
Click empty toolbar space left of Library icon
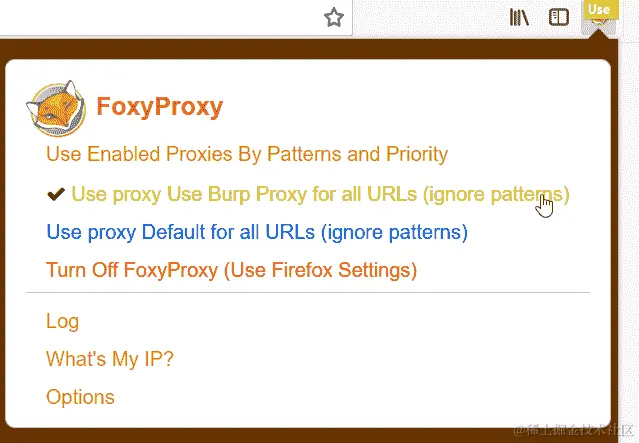coord(428,18)
